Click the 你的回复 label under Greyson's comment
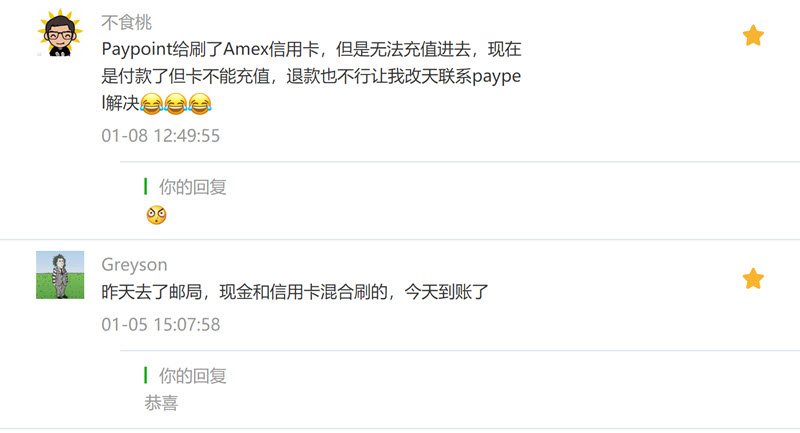Image resolution: width=800 pixels, height=433 pixels. click(x=192, y=376)
